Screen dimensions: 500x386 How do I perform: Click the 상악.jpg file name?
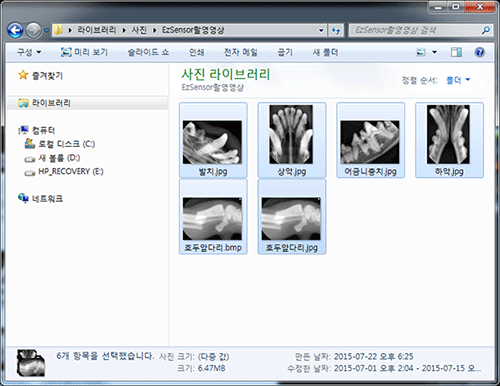point(292,172)
